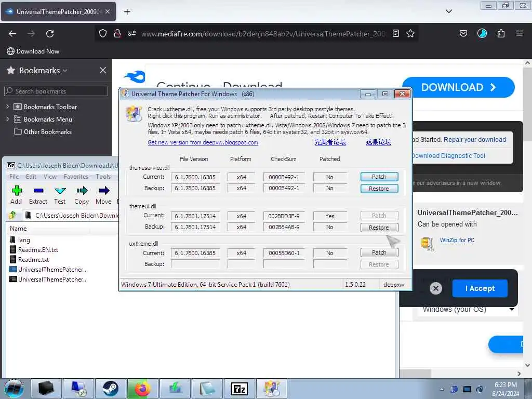
Task: Switch to Firefox in the taskbar
Action: pyautogui.click(x=142, y=389)
